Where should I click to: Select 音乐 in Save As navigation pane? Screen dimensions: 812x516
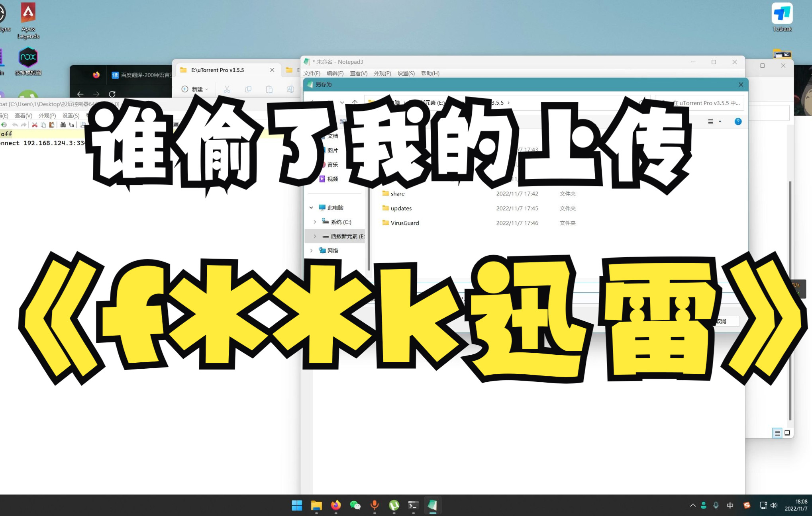point(332,164)
